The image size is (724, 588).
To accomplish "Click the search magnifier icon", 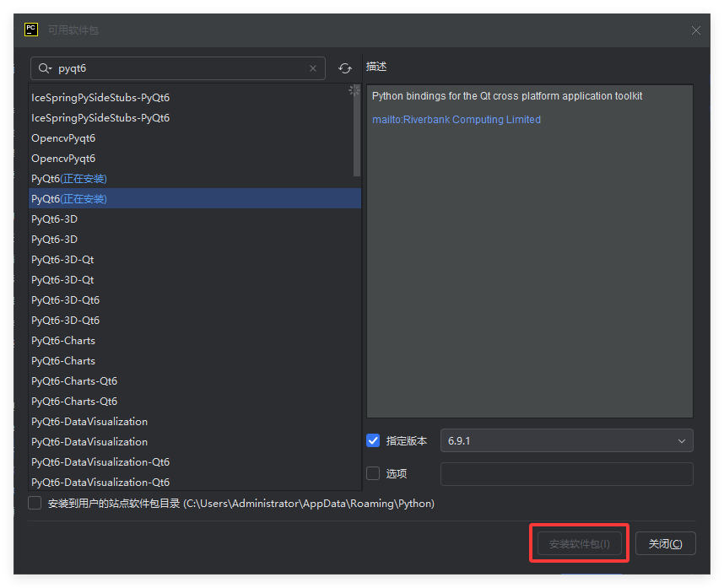I will coord(45,68).
